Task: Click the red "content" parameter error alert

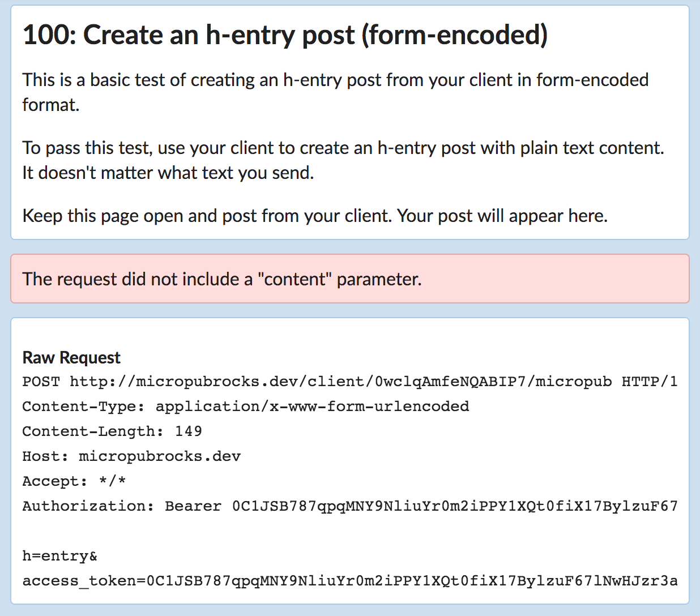Action: point(350,279)
